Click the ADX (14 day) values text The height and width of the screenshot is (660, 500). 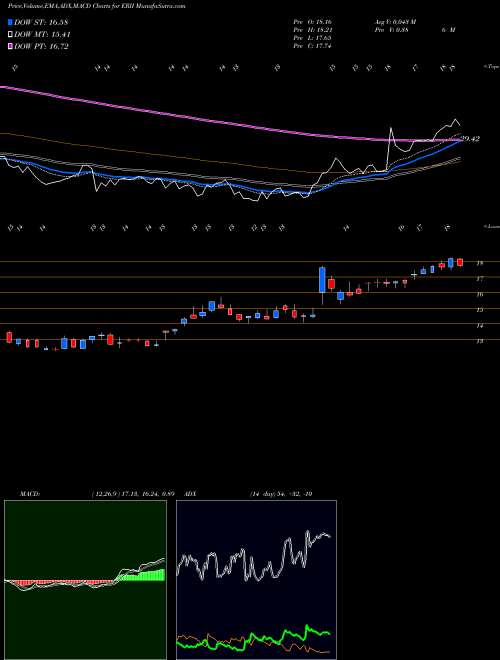point(281,493)
